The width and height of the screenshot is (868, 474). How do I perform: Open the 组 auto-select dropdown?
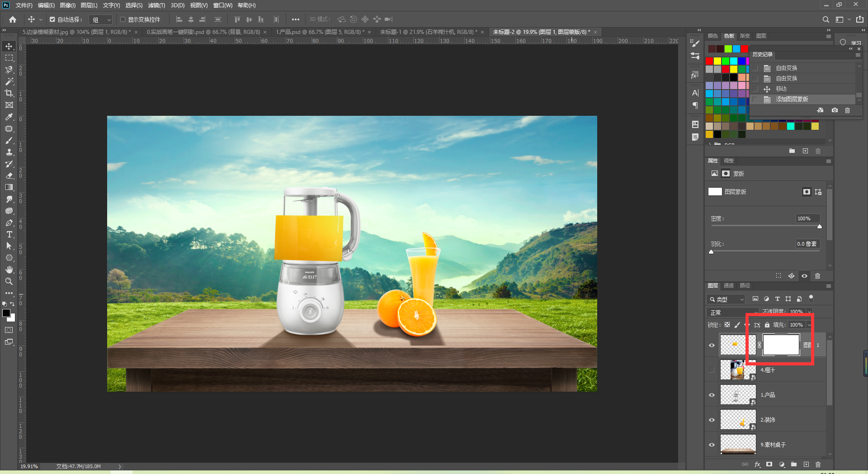101,19
